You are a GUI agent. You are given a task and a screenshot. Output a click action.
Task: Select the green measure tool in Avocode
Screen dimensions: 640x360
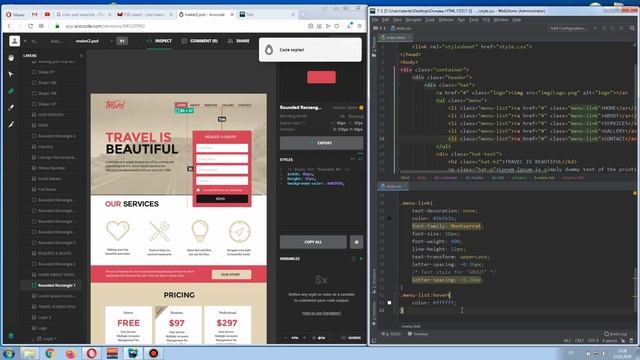11,91
